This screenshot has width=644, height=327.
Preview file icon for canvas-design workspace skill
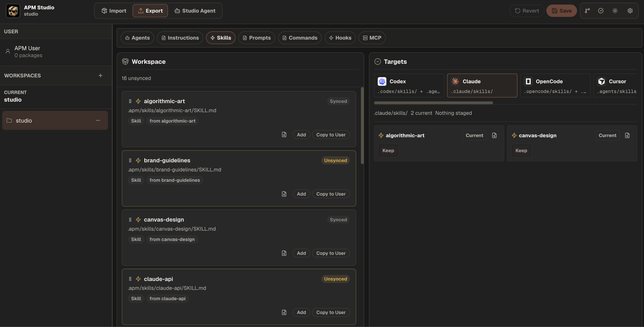(x=284, y=253)
